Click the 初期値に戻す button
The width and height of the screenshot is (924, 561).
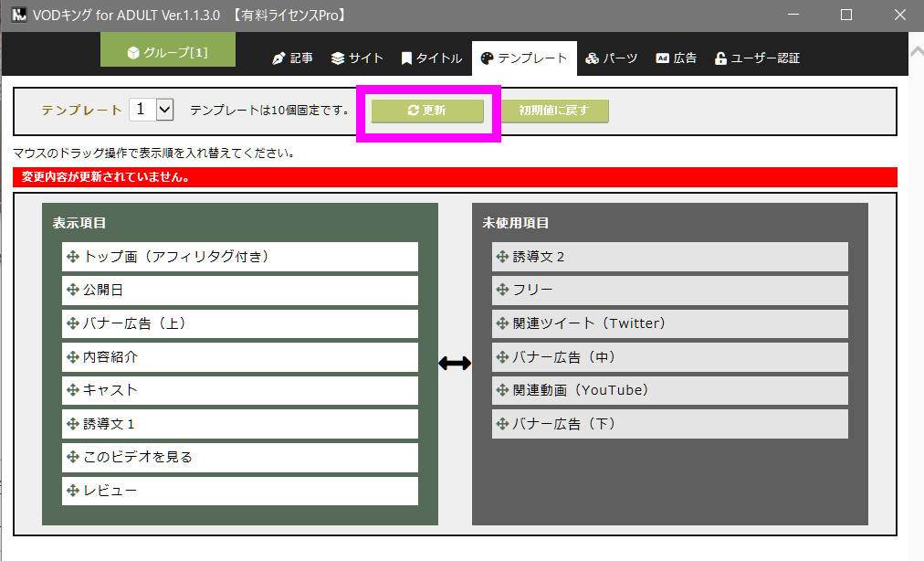point(554,111)
